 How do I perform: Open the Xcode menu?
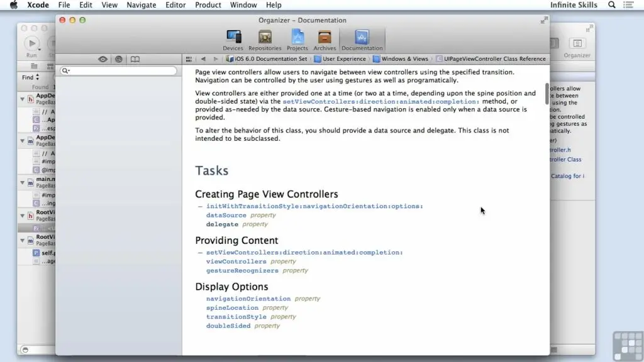[x=38, y=5]
